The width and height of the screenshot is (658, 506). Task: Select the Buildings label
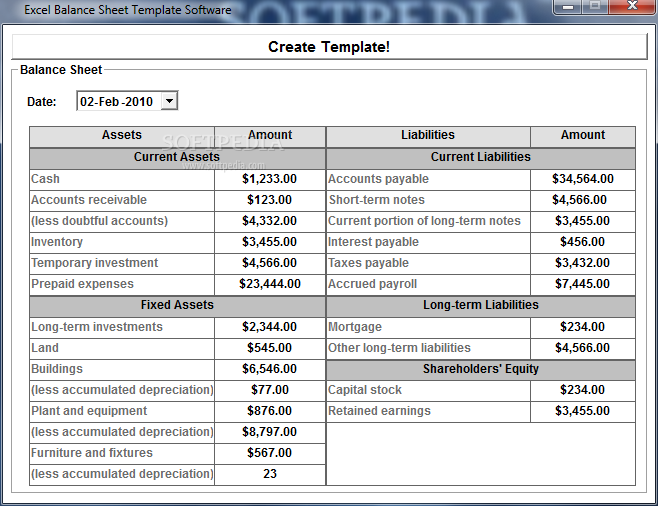click(57, 369)
